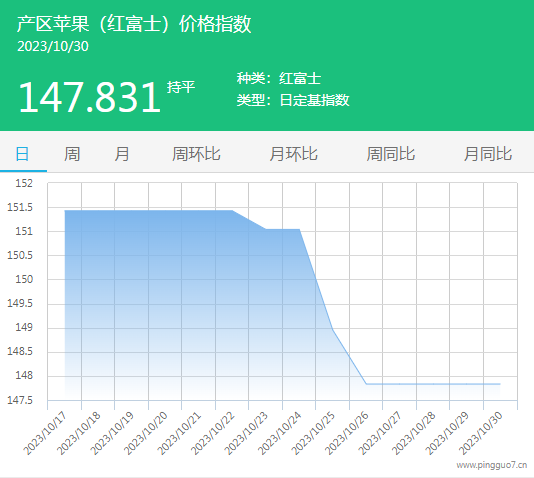Click the 产区苹果(红富士)价格指数 title
The height and width of the screenshot is (478, 534).
134,24
